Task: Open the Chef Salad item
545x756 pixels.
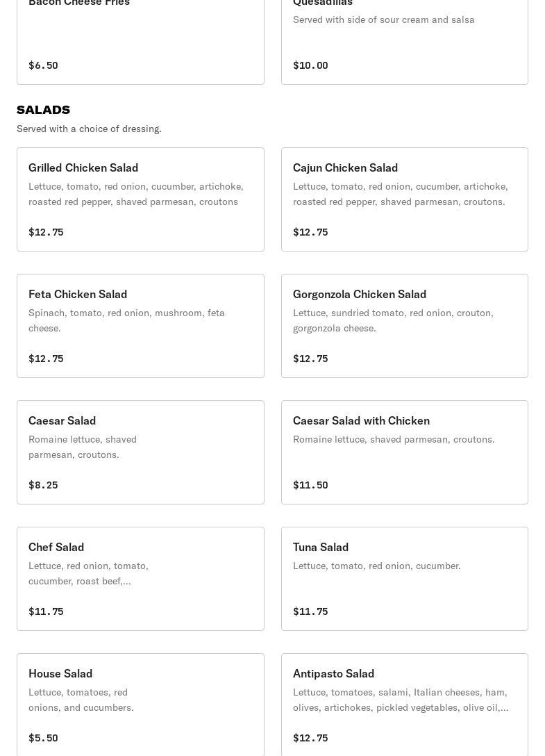Action: [x=140, y=579]
